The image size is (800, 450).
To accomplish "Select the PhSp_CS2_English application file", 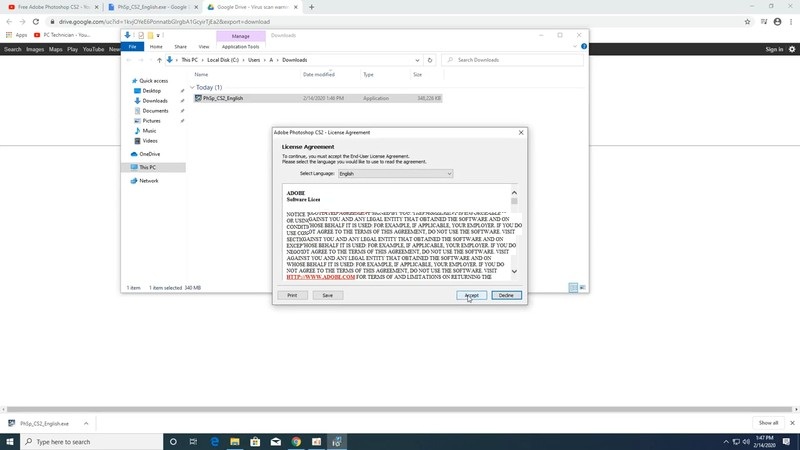I will 222,98.
